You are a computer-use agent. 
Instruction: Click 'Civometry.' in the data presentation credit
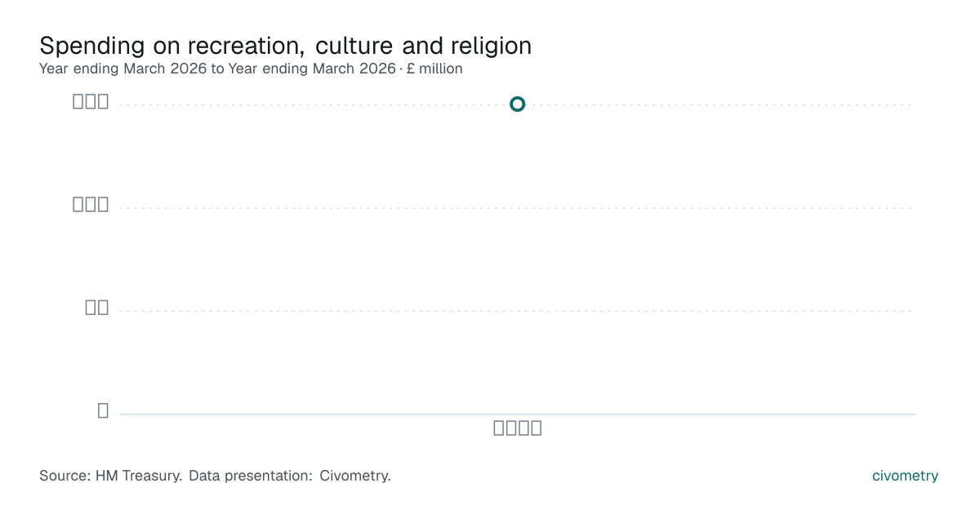pos(355,476)
